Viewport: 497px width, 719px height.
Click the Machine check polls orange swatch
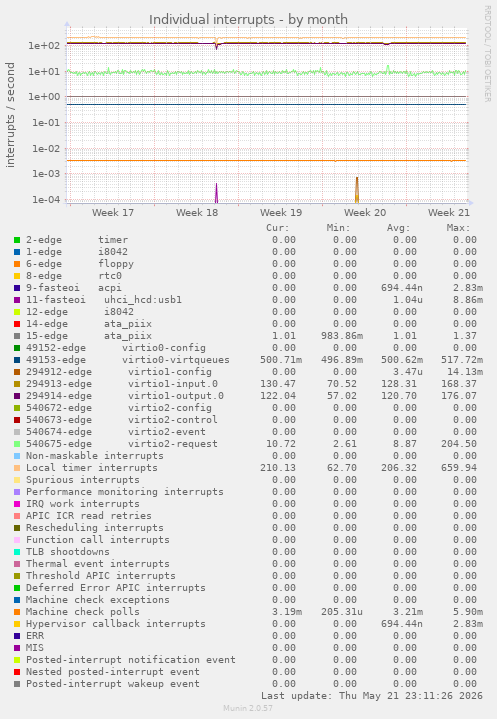click(17, 612)
